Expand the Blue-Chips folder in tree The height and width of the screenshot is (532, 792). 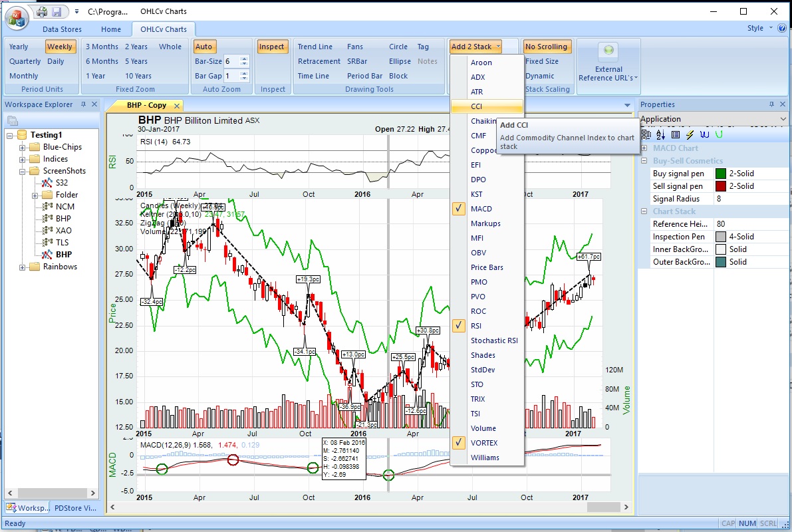pyautogui.click(x=22, y=148)
